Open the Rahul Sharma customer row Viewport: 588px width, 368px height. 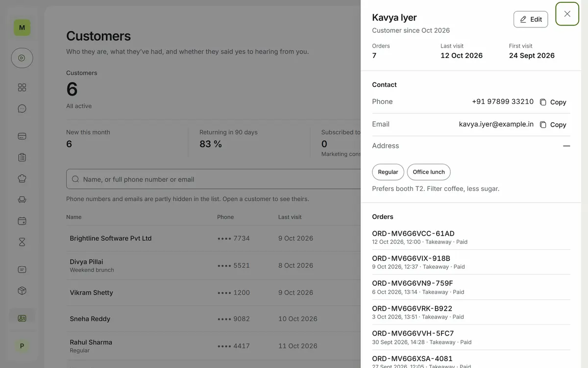214,346
